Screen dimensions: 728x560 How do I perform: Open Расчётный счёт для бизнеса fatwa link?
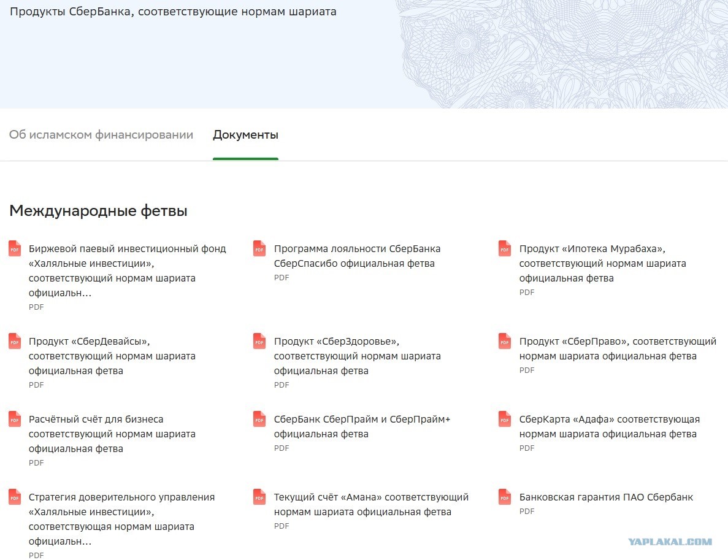pos(112,434)
